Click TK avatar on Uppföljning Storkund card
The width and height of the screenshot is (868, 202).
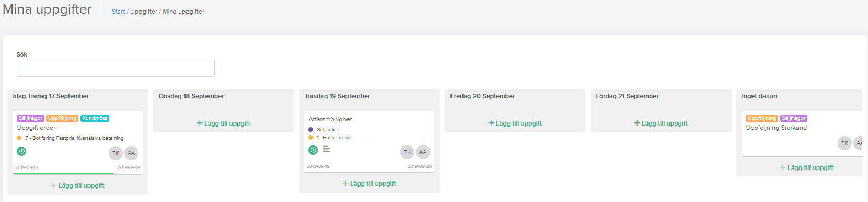(x=844, y=143)
